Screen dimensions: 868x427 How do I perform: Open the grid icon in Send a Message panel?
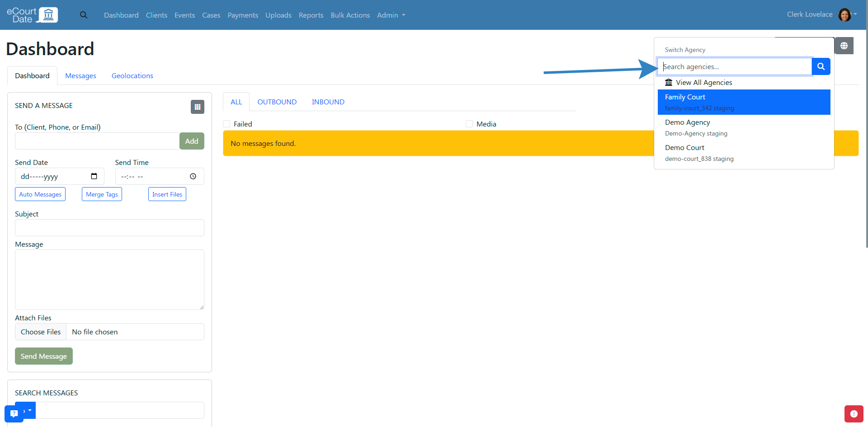point(198,107)
